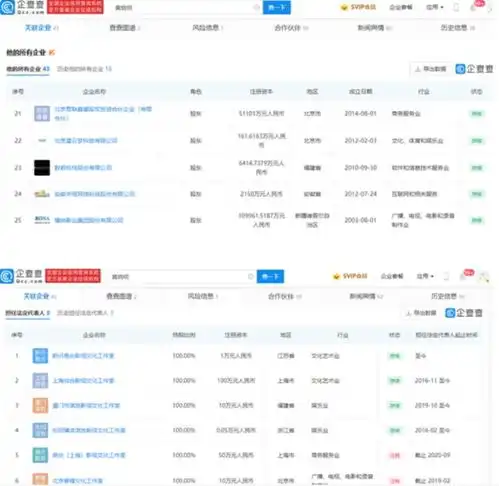
Task: Select 关联企业 tab in the upper page
Action: [x=41, y=28]
